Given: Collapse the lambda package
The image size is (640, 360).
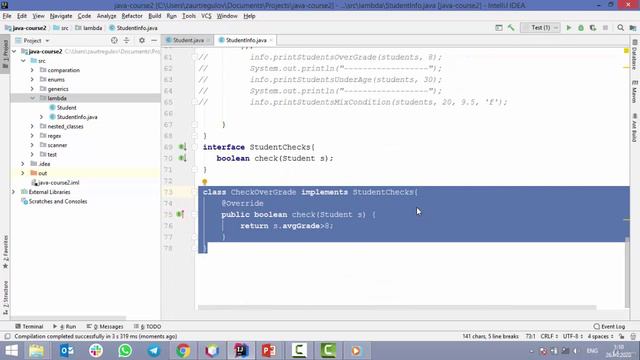Looking at the screenshot, I should (32, 98).
